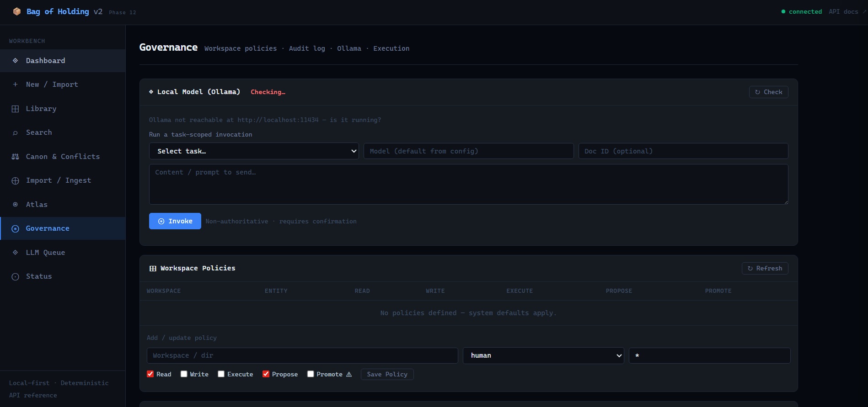Image resolution: width=868 pixels, height=407 pixels.
Task: Click the Governance circled-star icon
Action: click(16, 228)
